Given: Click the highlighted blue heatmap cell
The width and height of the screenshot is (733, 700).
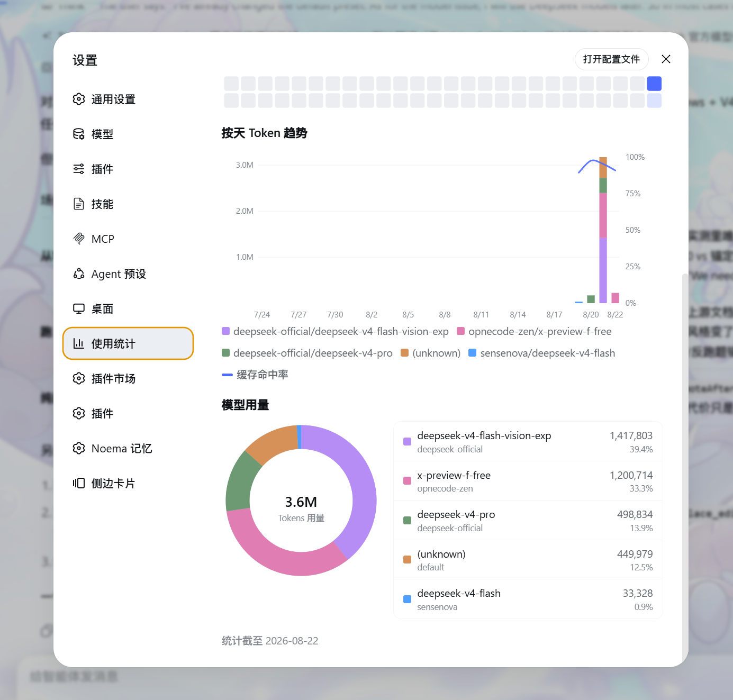Looking at the screenshot, I should [654, 84].
